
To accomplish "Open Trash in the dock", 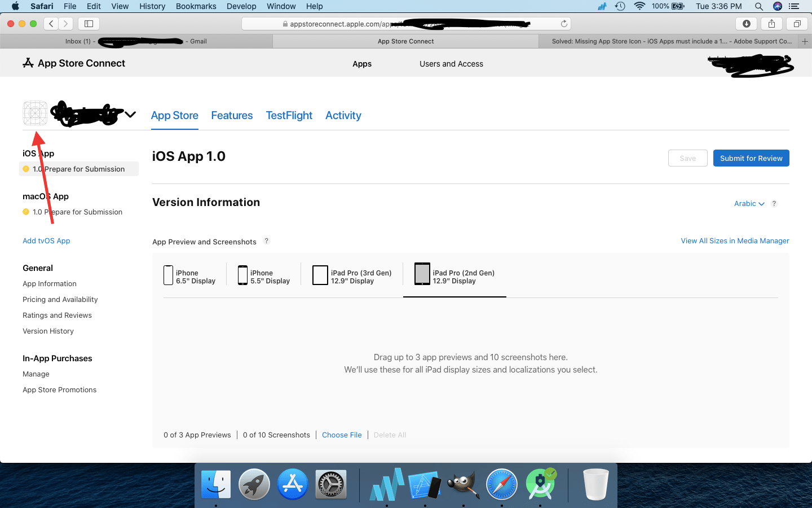I will (595, 484).
